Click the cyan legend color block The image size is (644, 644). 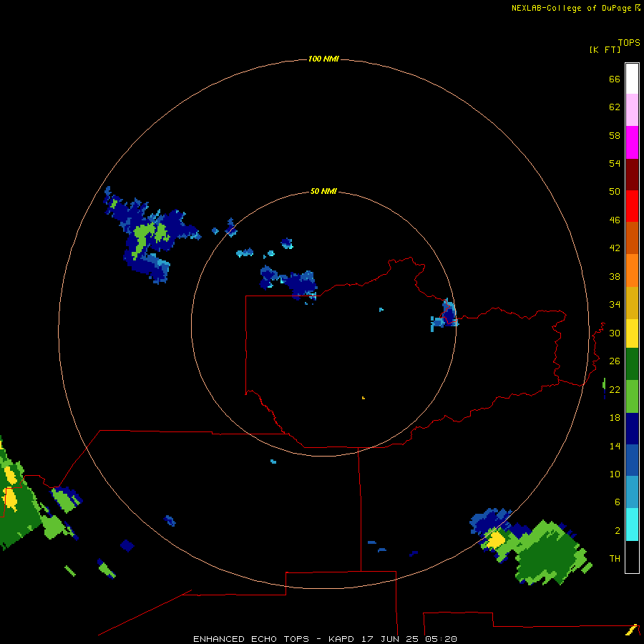(632, 525)
